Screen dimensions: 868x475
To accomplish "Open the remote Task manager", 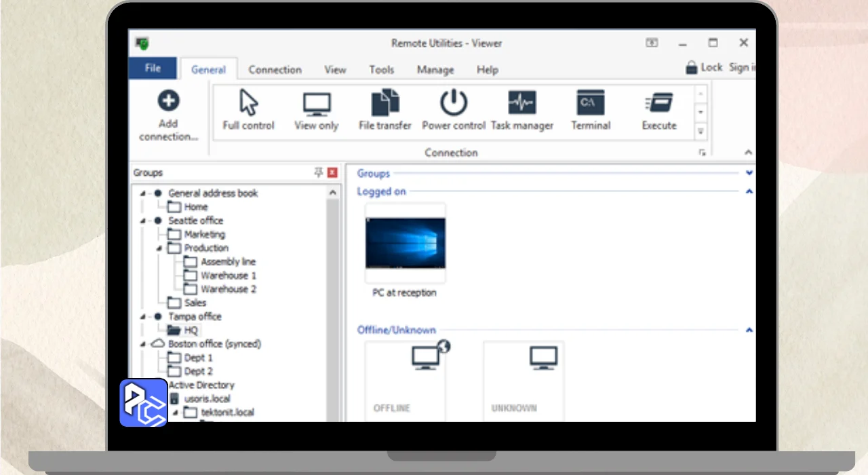I will (521, 104).
